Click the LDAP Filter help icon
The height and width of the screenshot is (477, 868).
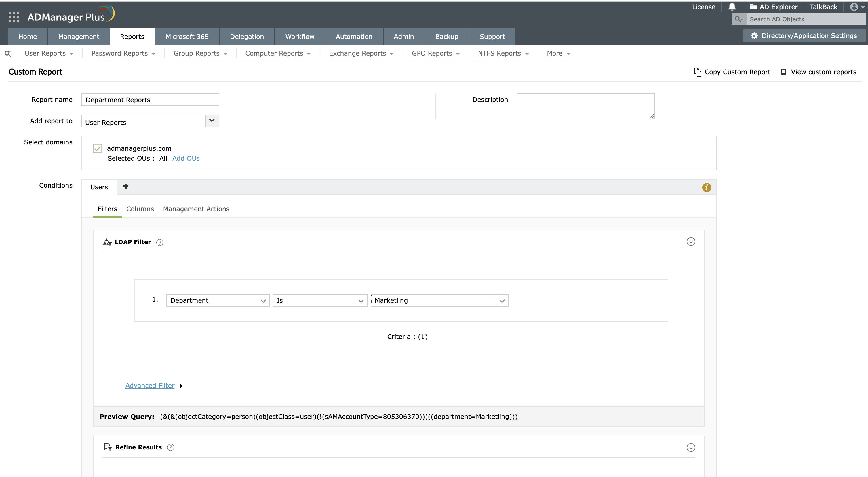pos(160,242)
